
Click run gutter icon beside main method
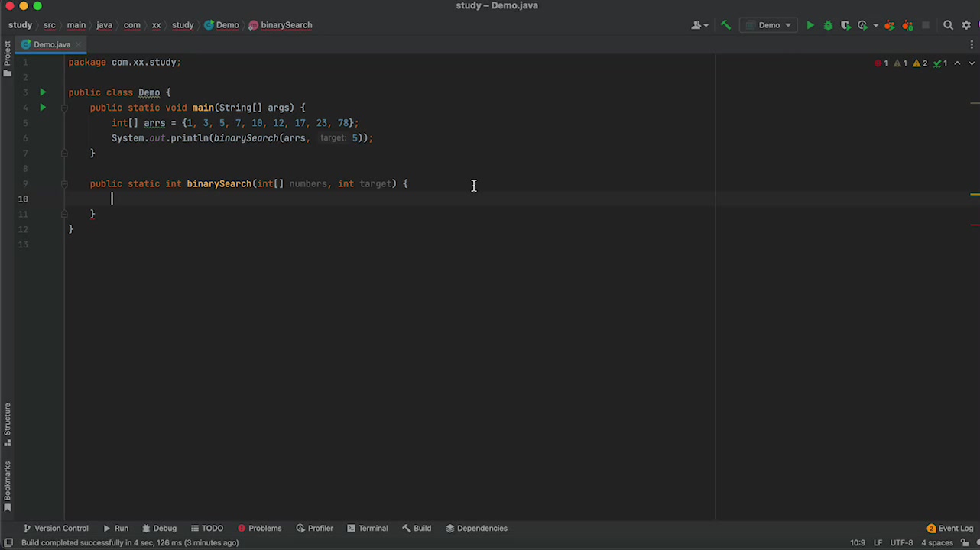(x=43, y=108)
